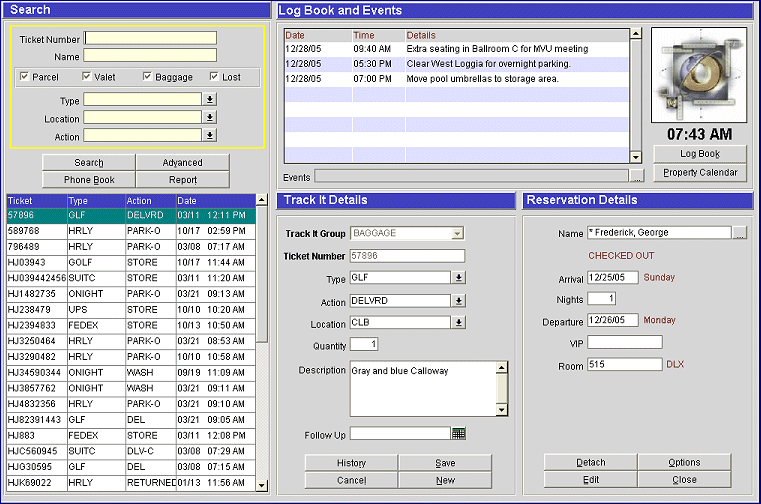The image size is (761, 504).
Task: Expand the Search Type dropdown
Action: pos(210,100)
